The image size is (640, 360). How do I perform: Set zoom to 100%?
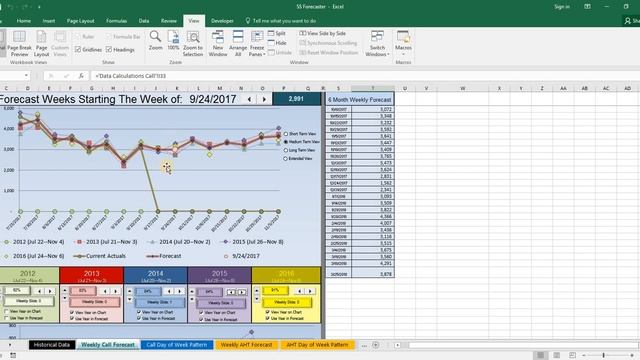(x=173, y=40)
